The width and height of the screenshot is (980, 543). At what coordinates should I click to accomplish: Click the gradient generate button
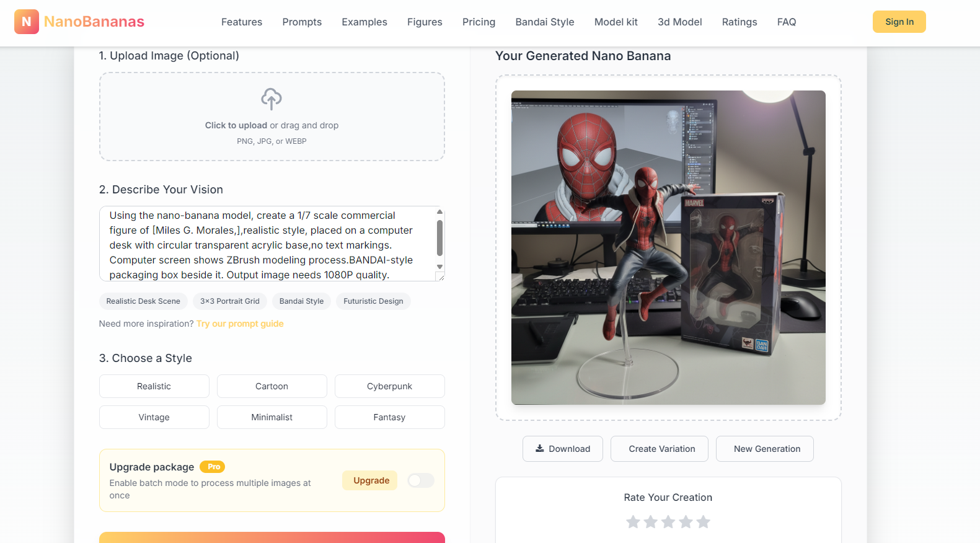272,537
